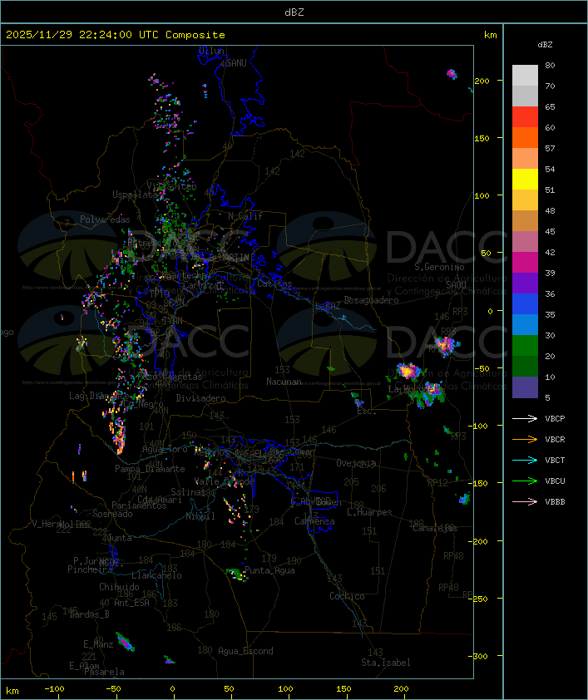Pick the light gray legend swatch below 80

[525, 75]
